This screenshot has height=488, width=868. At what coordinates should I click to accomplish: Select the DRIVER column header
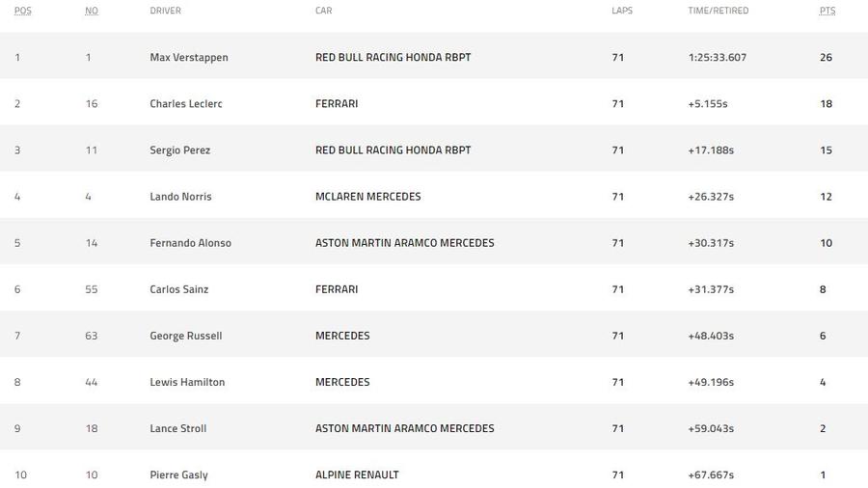165,11
